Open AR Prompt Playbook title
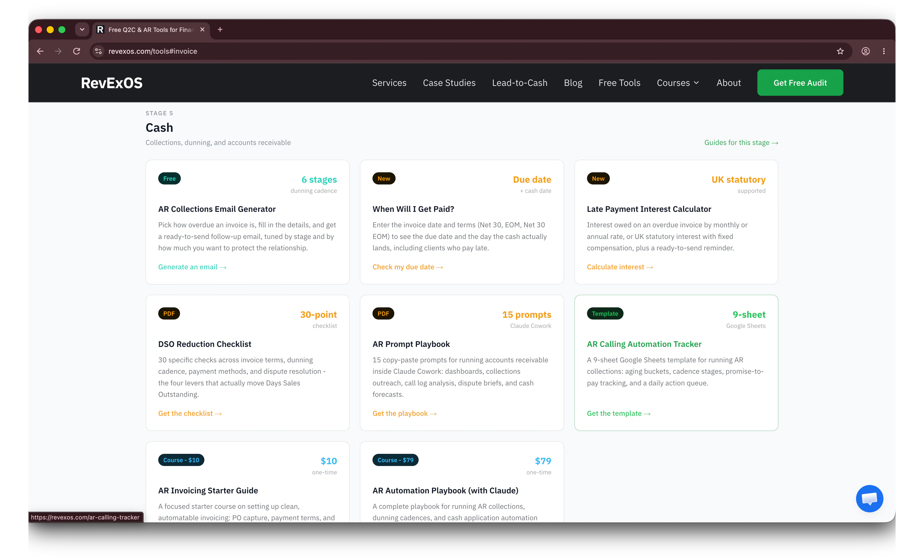The height and width of the screenshot is (560, 924). [x=411, y=344]
